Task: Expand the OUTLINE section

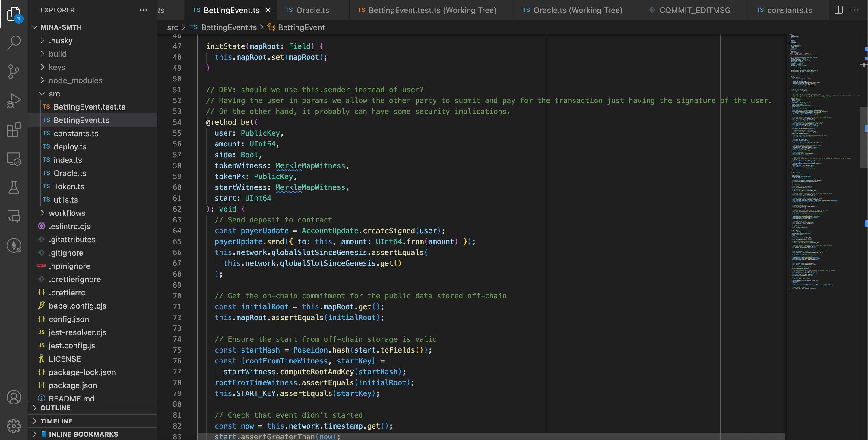Action: click(x=93, y=408)
